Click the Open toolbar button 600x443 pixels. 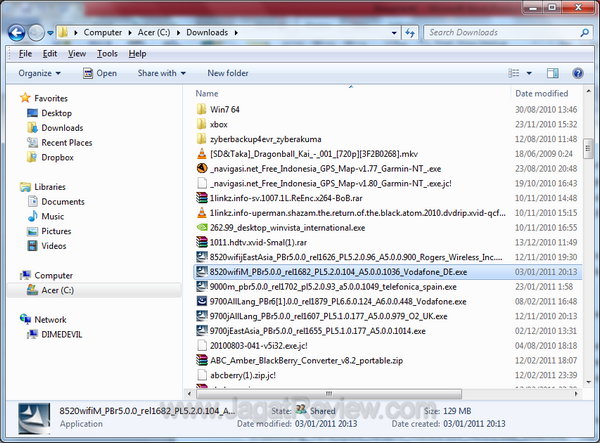tap(100, 73)
